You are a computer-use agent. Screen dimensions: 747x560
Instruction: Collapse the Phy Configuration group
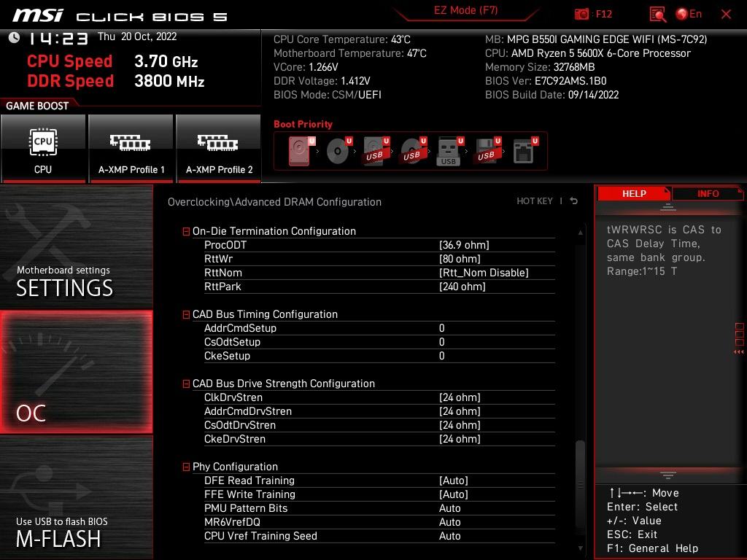186,467
